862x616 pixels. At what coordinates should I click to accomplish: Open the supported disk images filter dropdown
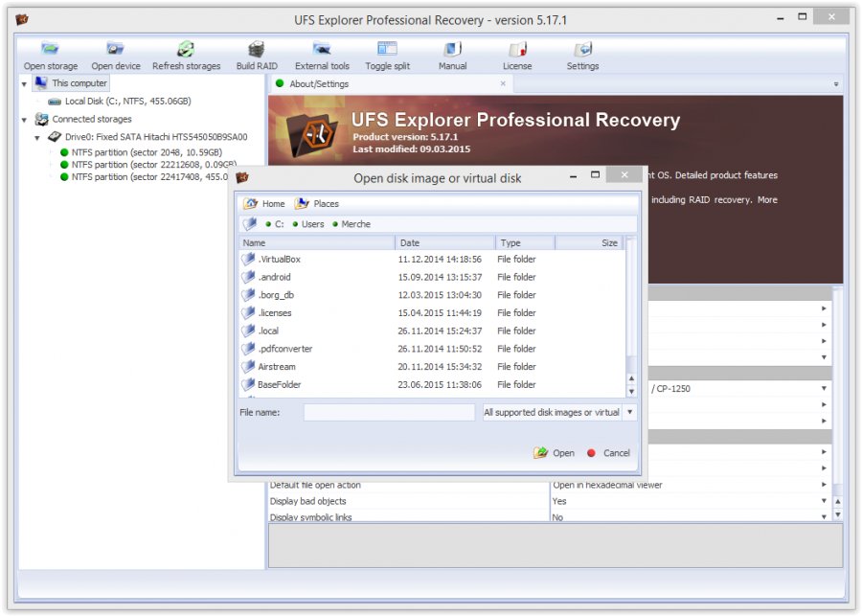coord(630,412)
